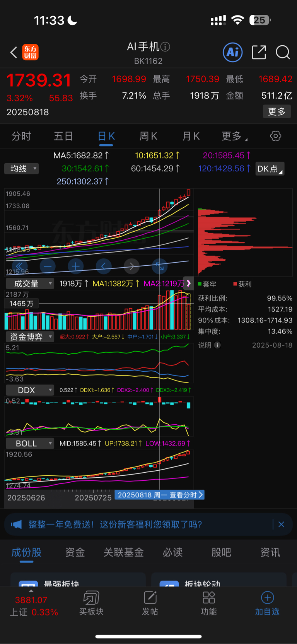Select the 成份股 tab
Image resolution: width=297 pixels, height=644 pixels.
point(26,552)
